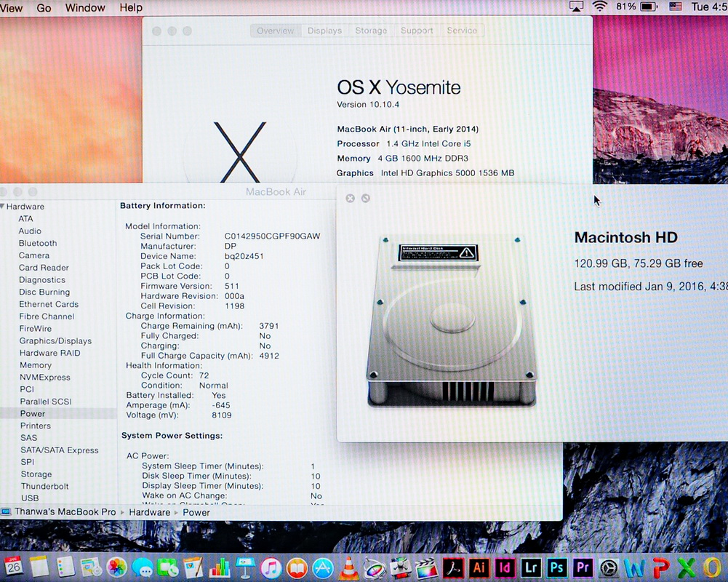Open Keynote from the Dock
This screenshot has height=582, width=728.
pyautogui.click(x=245, y=567)
